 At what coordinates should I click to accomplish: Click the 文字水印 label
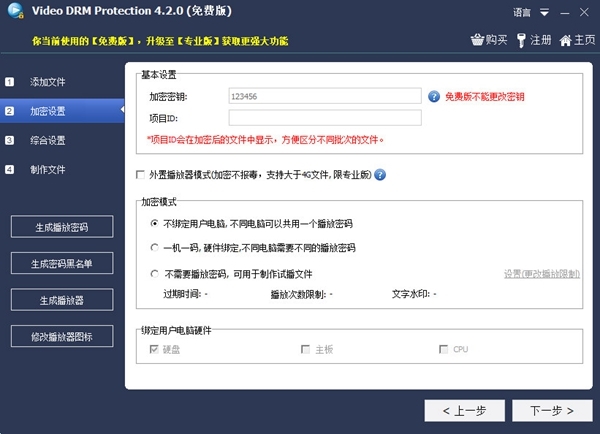pyautogui.click(x=411, y=294)
